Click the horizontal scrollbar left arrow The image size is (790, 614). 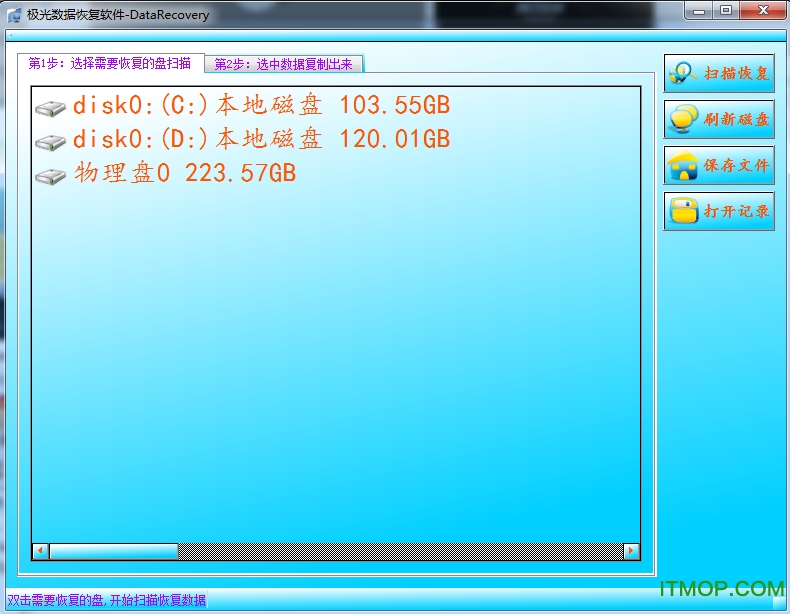pos(41,551)
